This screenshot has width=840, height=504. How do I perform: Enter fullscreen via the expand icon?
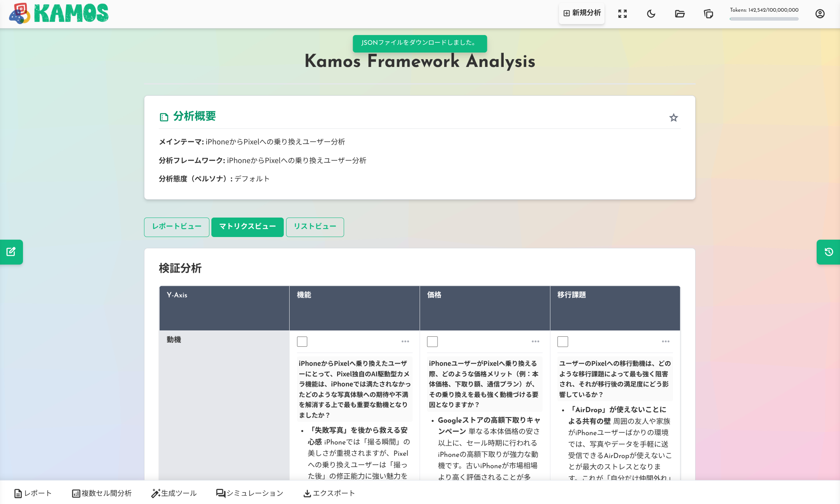(x=622, y=14)
